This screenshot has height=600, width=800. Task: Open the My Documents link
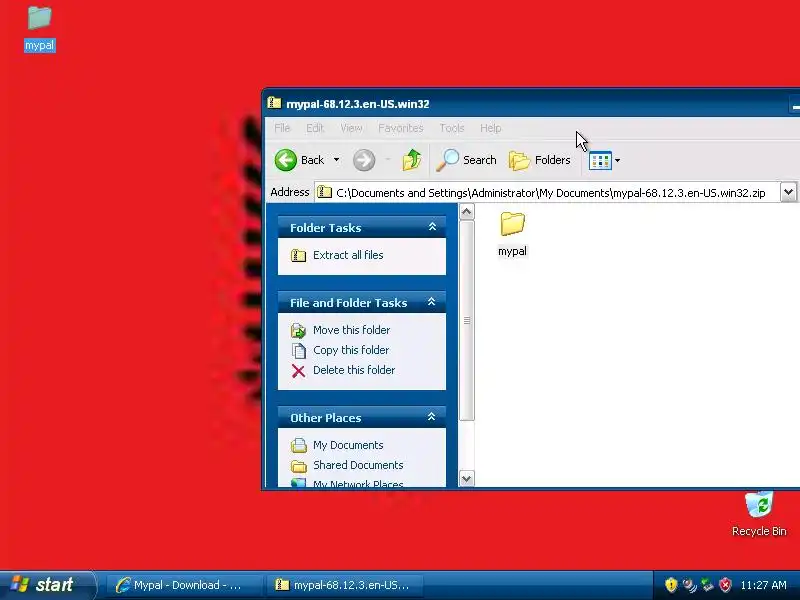[x=348, y=445]
